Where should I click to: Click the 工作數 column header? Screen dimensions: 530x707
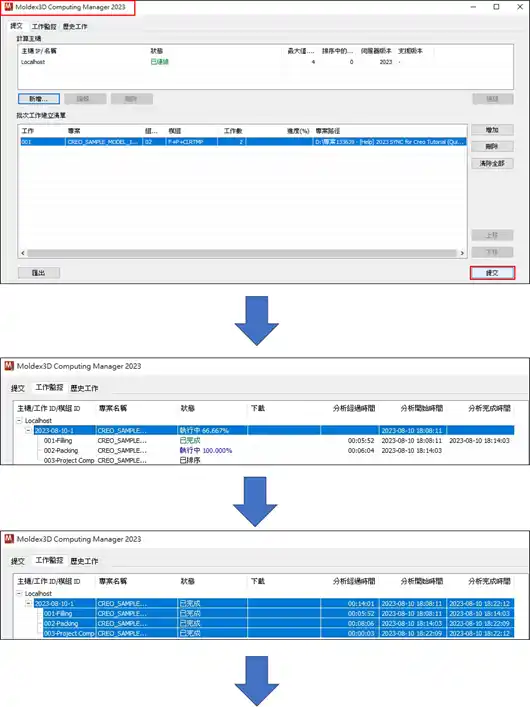tap(233, 131)
